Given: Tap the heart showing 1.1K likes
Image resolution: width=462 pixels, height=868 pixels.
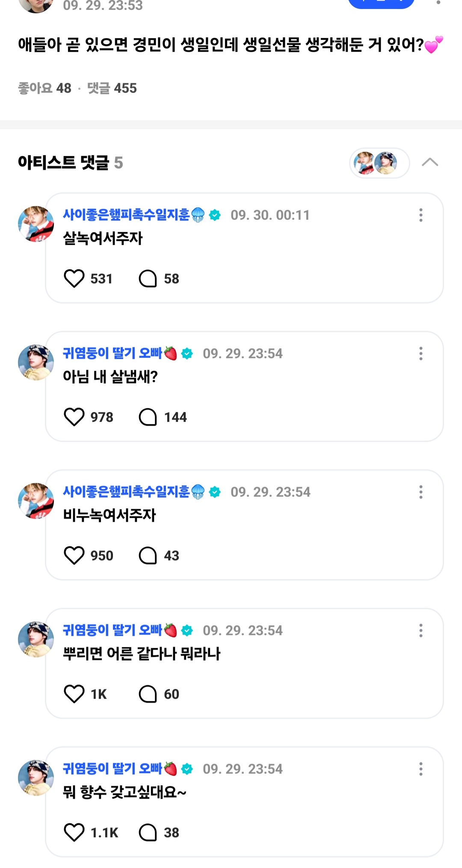Looking at the screenshot, I should [x=74, y=833].
